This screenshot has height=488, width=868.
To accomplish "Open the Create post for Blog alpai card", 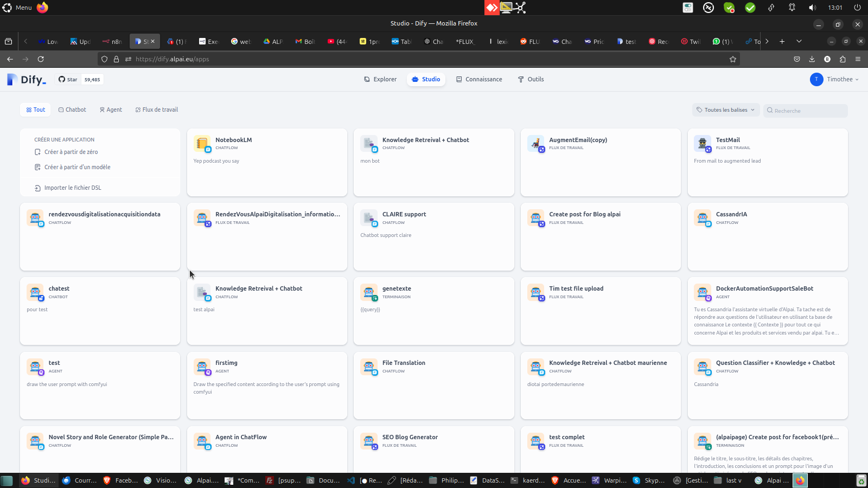I will pyautogui.click(x=601, y=236).
